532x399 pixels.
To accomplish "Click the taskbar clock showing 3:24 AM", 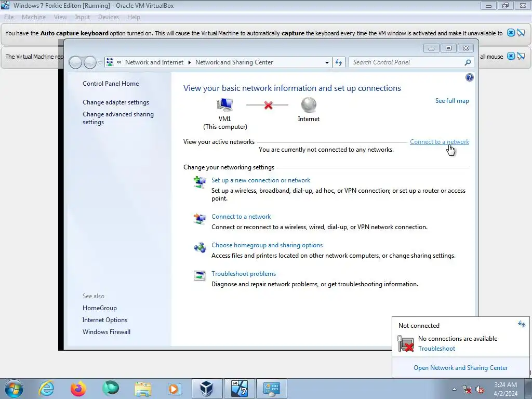I will [506, 389].
